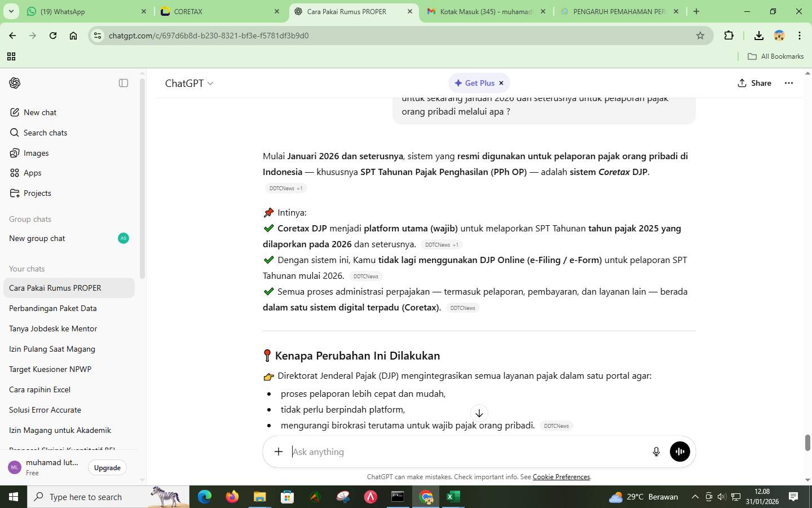Open the All Bookmarks dropdown
This screenshot has width=812, height=508.
tap(774, 56)
